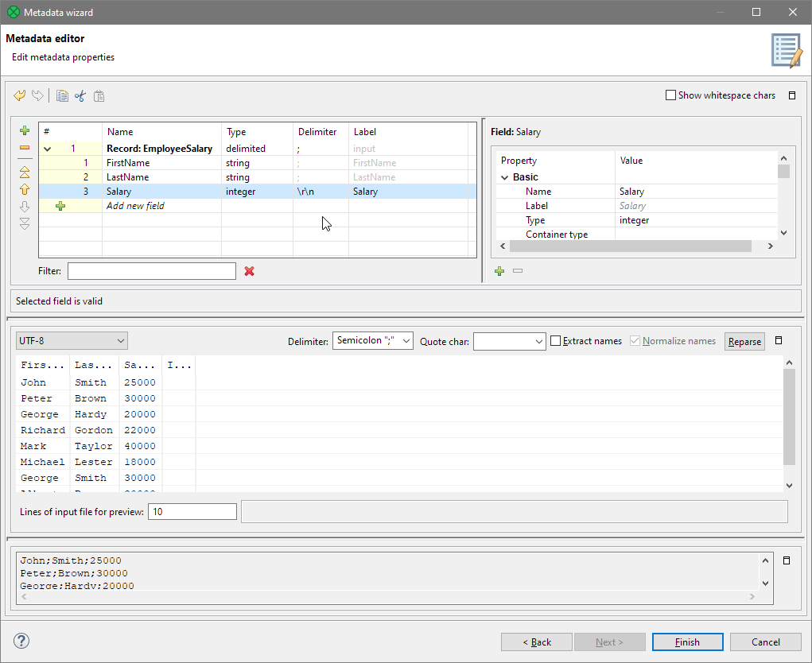This screenshot has height=663, width=812.
Task: Click the orange minus remove field icon
Action: tap(25, 148)
